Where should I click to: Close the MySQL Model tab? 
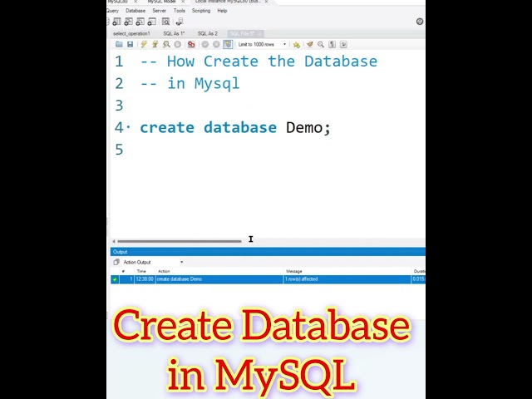pyautogui.click(x=183, y=2)
